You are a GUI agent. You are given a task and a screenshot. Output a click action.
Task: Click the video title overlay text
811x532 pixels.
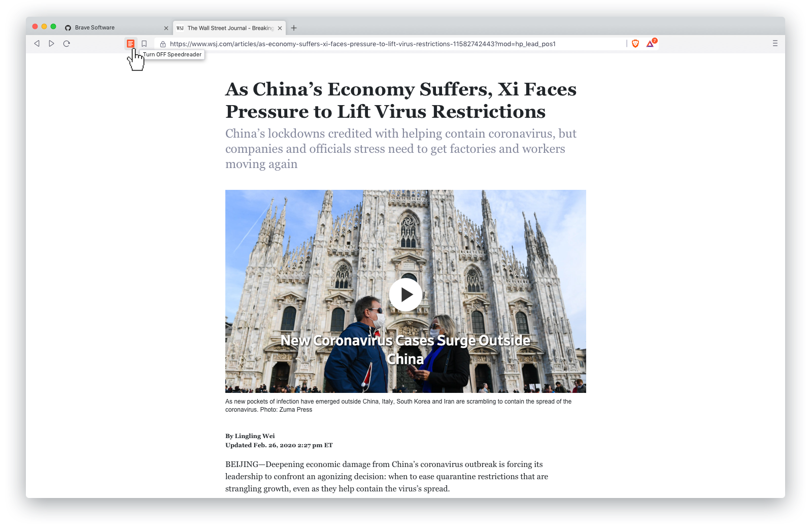point(405,350)
